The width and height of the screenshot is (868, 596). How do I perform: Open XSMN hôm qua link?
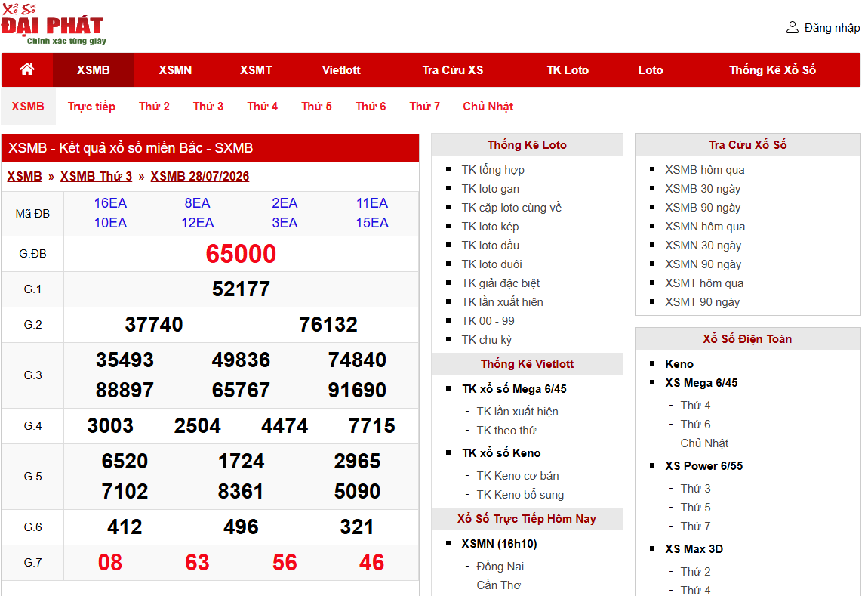pos(705,227)
